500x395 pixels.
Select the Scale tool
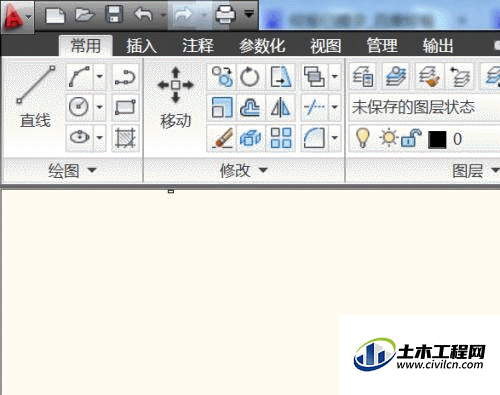(x=222, y=107)
